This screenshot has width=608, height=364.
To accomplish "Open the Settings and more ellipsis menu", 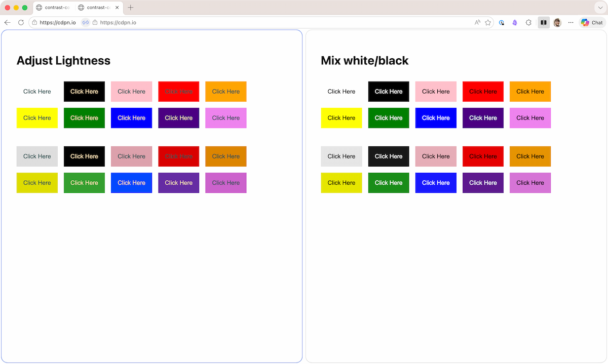I will [571, 22].
